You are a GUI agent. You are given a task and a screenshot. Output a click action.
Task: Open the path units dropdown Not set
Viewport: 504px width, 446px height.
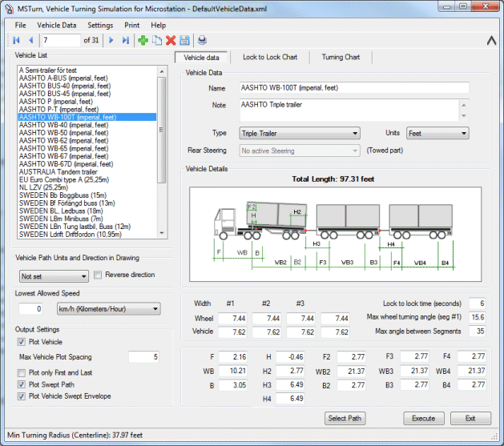[x=54, y=276]
